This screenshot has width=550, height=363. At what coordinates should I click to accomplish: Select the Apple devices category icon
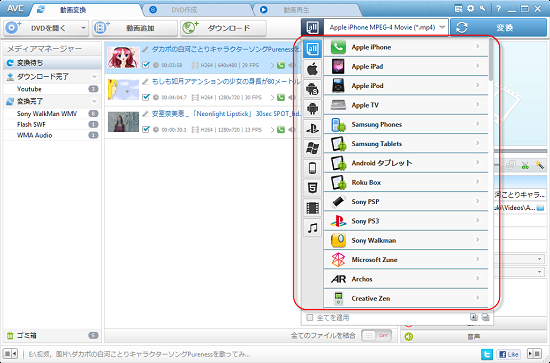coord(312,69)
